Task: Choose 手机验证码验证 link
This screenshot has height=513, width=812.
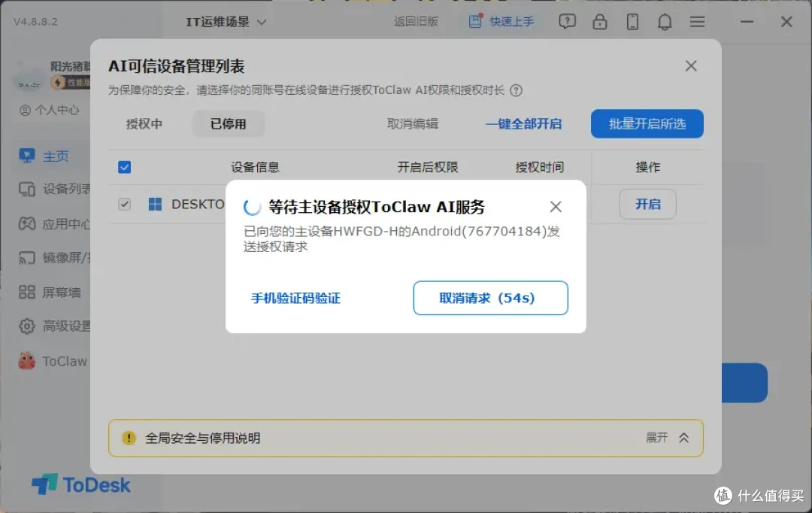Action: (295, 298)
